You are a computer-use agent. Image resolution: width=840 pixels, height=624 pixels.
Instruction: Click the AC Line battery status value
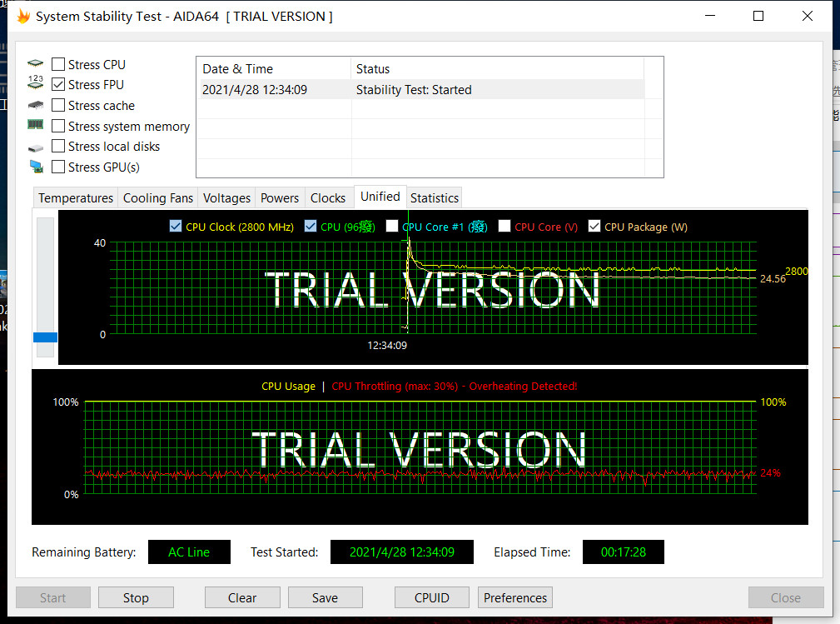pyautogui.click(x=189, y=552)
